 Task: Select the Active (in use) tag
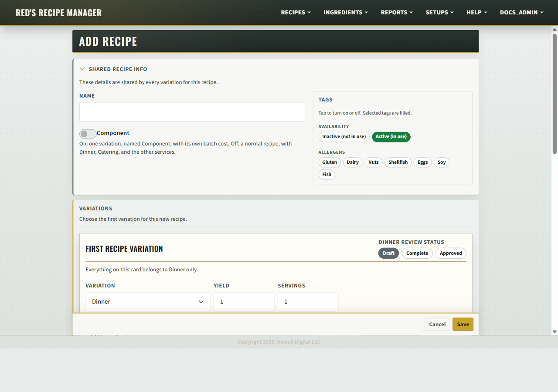click(x=391, y=137)
